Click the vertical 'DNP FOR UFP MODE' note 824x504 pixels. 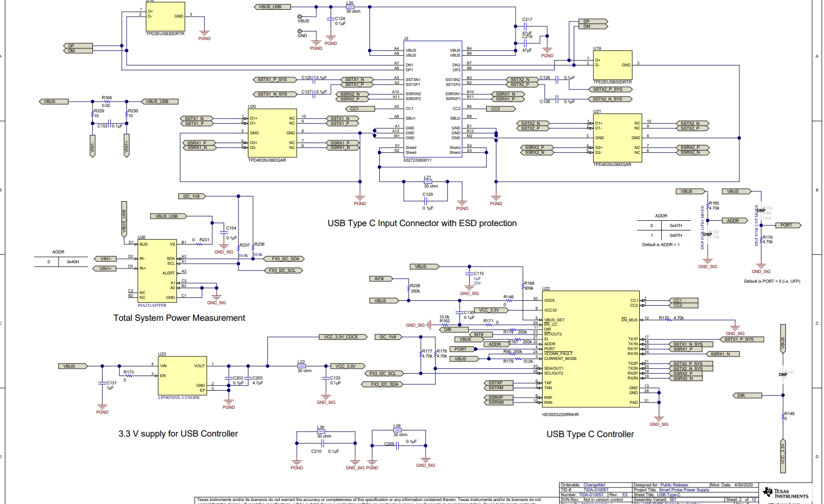coord(756,225)
